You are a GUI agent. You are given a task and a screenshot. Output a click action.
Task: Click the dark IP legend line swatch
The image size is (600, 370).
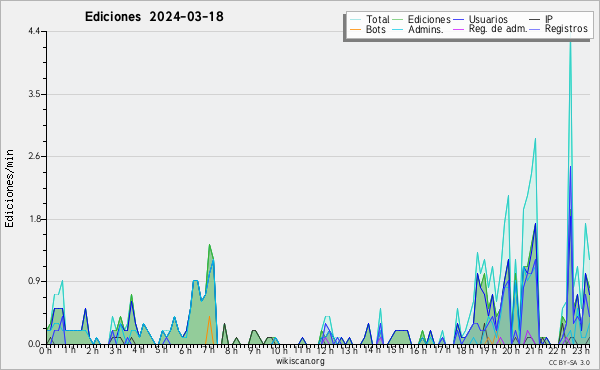coord(535,20)
